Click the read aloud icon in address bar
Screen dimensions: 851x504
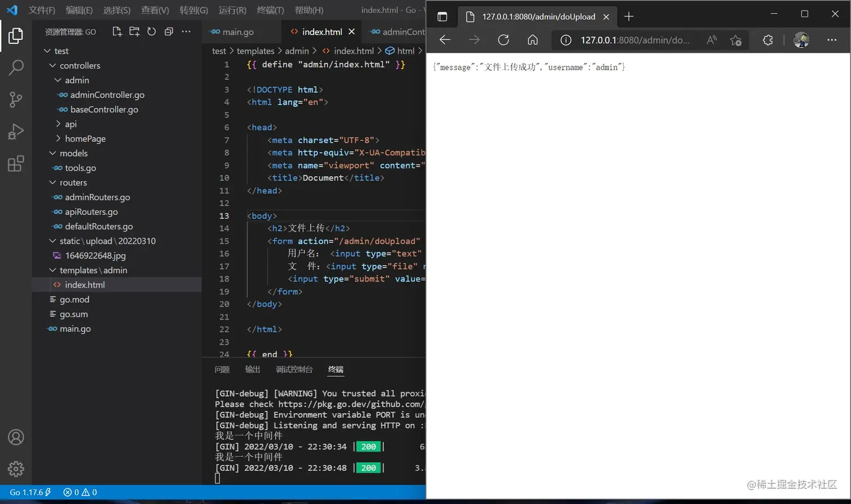point(712,40)
